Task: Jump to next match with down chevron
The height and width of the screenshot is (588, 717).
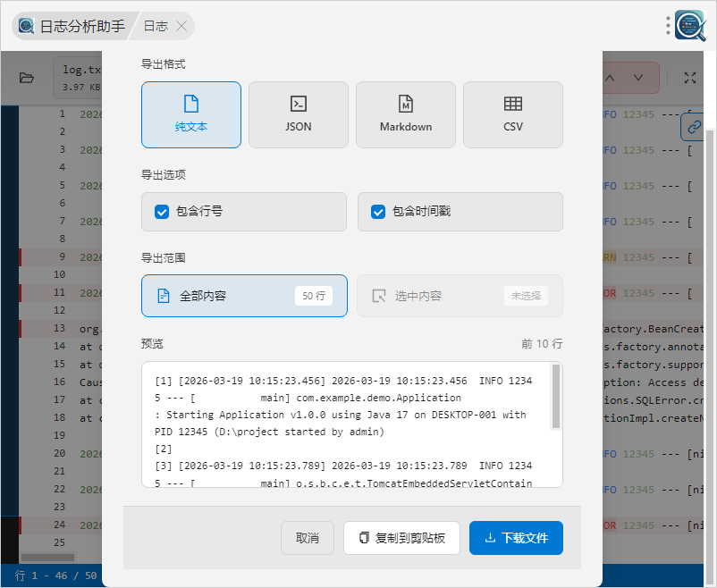Action: coord(638,78)
